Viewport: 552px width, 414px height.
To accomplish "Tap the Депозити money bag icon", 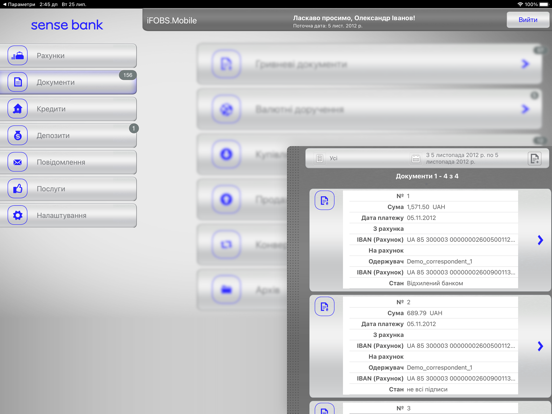I will tap(18, 136).
